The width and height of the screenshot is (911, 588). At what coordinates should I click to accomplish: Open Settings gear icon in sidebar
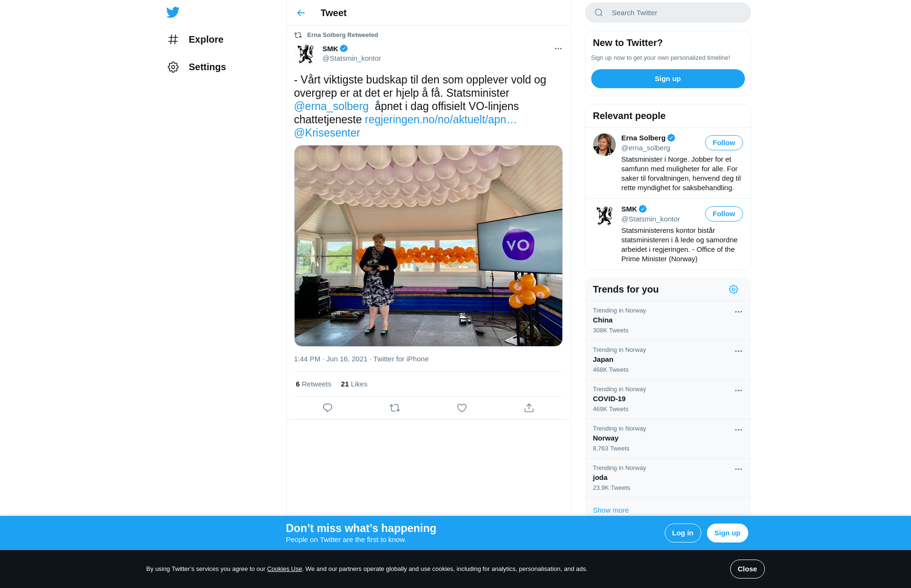pos(173,67)
